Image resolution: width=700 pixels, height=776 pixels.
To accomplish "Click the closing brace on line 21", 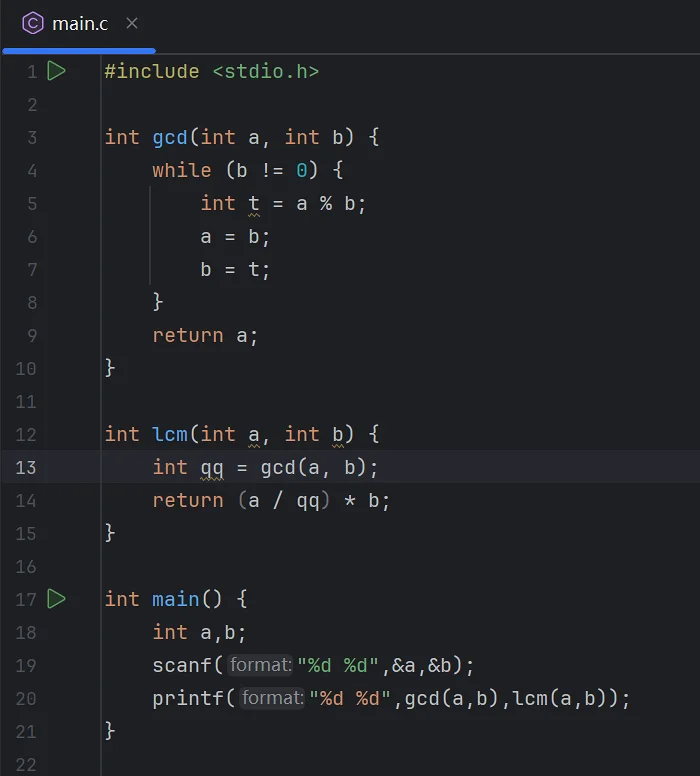I will [109, 731].
